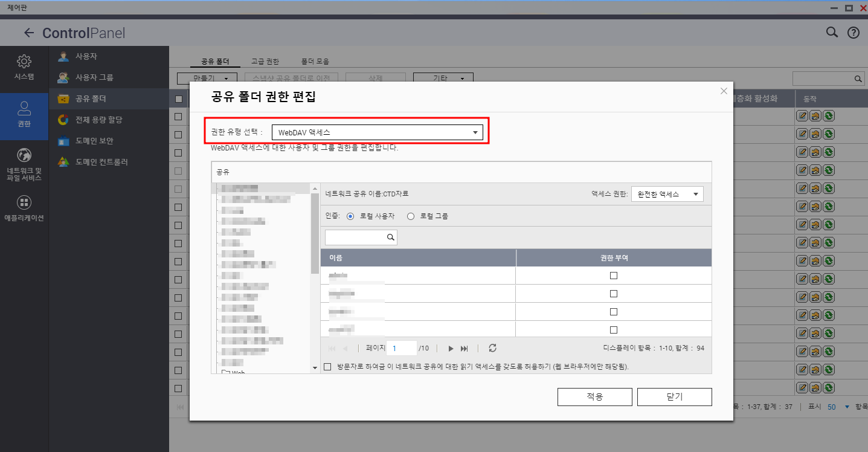This screenshot has width=868, height=452.
Task: Click share tree scrollbar down arrow
Action: 315,368
